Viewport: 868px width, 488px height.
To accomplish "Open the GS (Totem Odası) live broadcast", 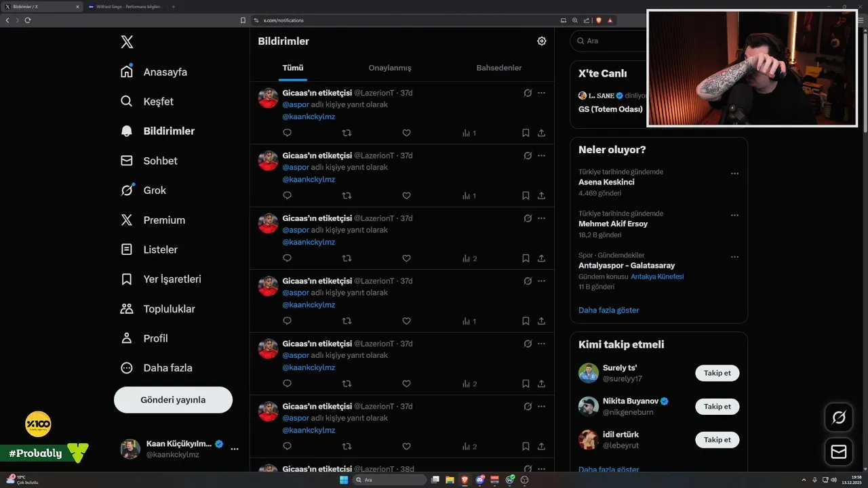I will [x=610, y=109].
